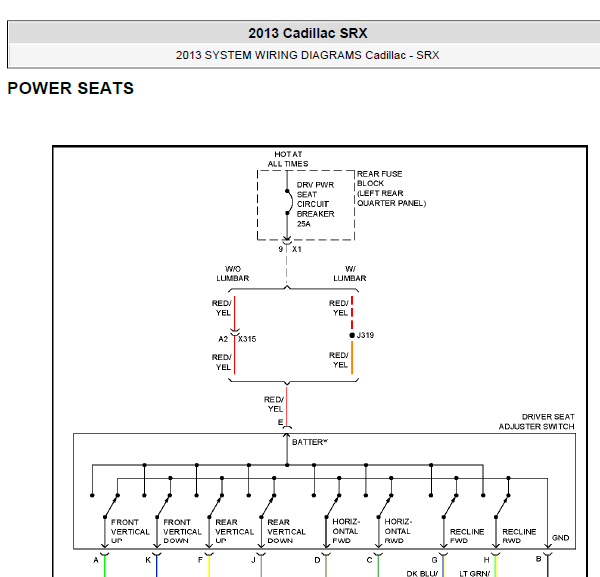Click terminal 'H' pin label

click(486, 560)
